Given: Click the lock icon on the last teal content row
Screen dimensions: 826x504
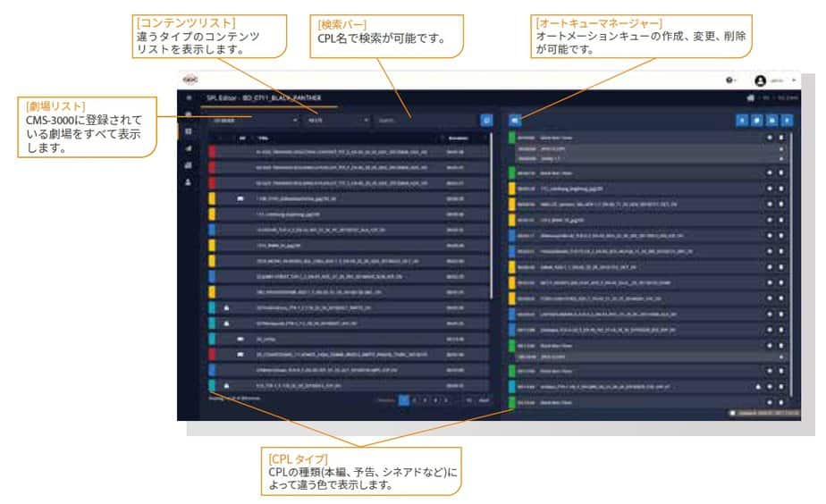Looking at the screenshot, I should point(226,385).
